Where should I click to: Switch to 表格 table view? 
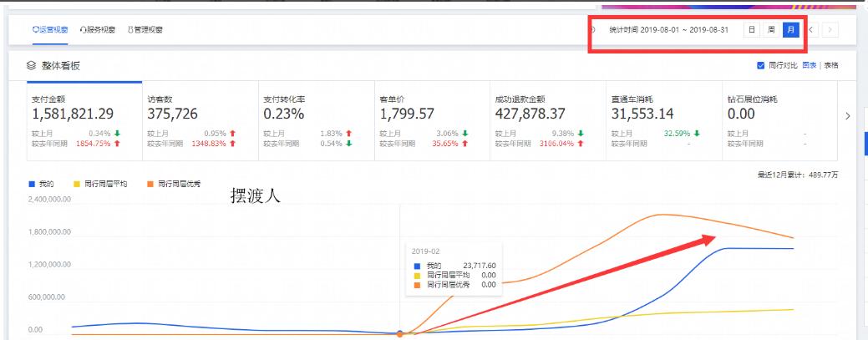point(830,65)
